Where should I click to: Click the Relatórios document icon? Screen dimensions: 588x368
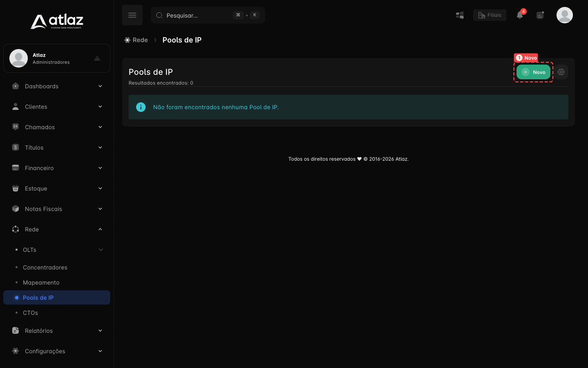pyautogui.click(x=16, y=330)
